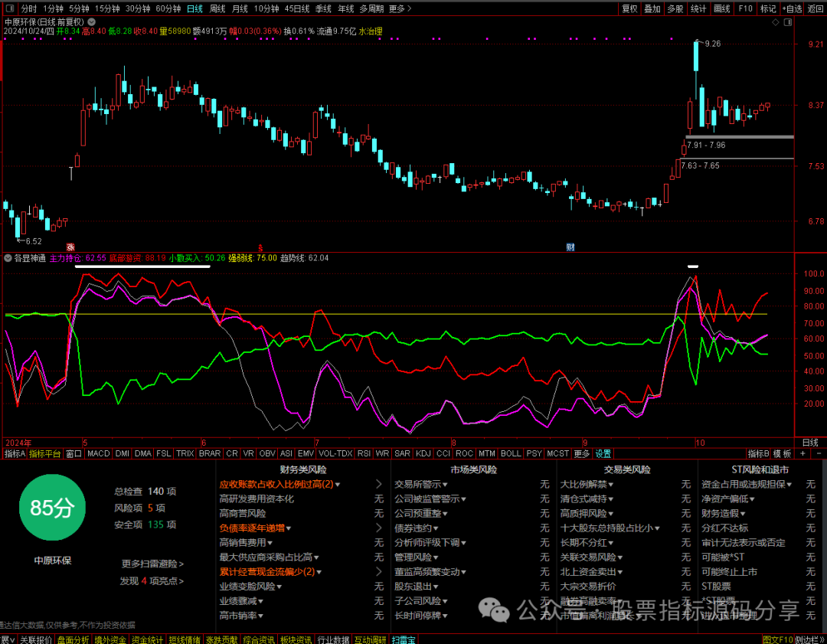Click the 多股 button
Screen dimensions: 827x644
(675, 8)
